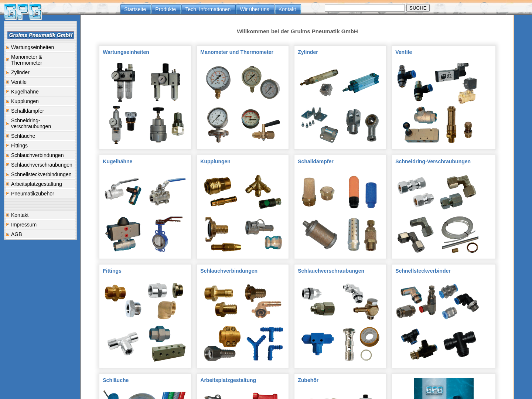Screen dimensions: 532x399
Task: Select Manometer & Thermometer sidebar entry
Action: 41,60
